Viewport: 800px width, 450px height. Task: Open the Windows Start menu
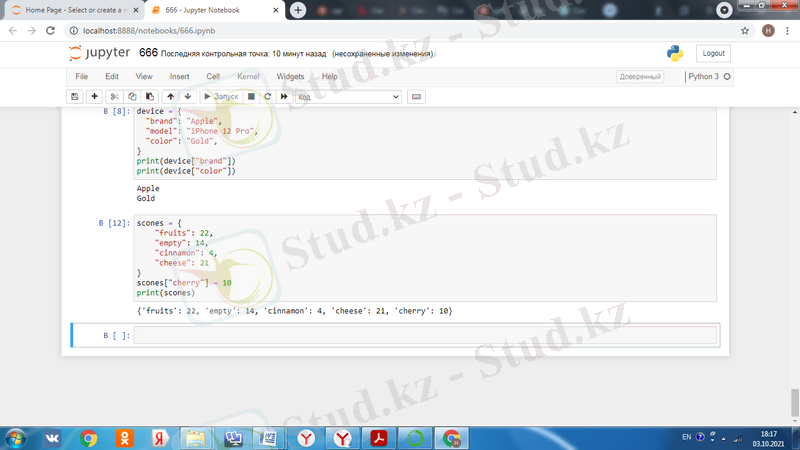[x=15, y=438]
